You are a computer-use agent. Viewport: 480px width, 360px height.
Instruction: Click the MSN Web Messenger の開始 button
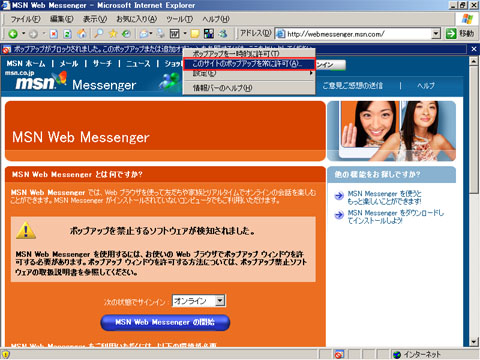pyautogui.click(x=165, y=322)
